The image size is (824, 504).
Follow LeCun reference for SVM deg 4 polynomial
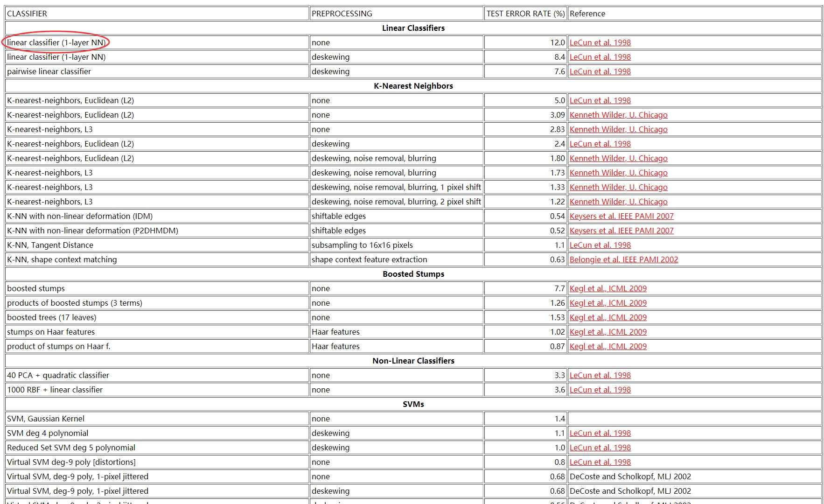(600, 433)
